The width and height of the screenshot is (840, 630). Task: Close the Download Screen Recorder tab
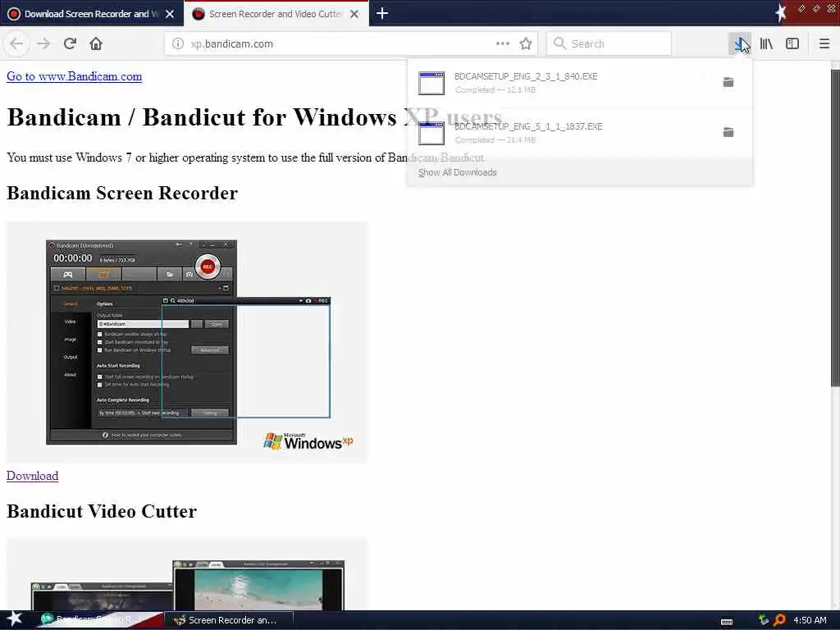pos(170,14)
